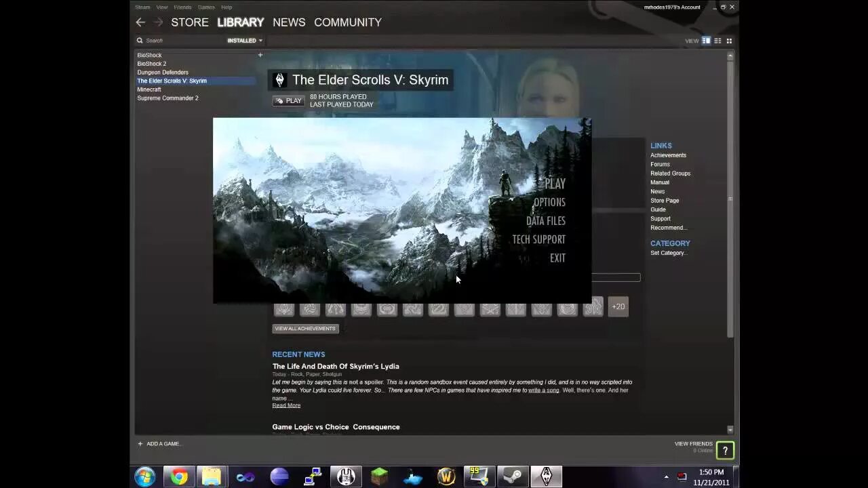Switch to Skyrim launcher taskbar icon

(x=546, y=476)
